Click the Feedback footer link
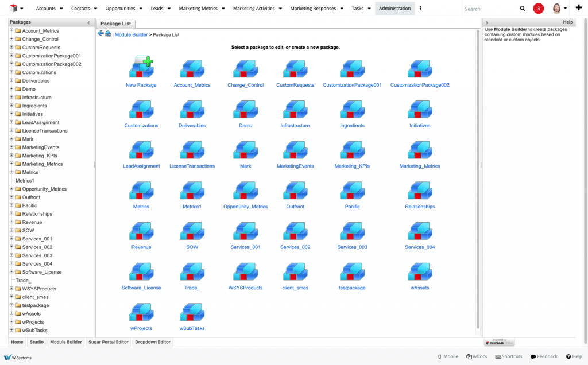588x365 pixels. tap(544, 356)
